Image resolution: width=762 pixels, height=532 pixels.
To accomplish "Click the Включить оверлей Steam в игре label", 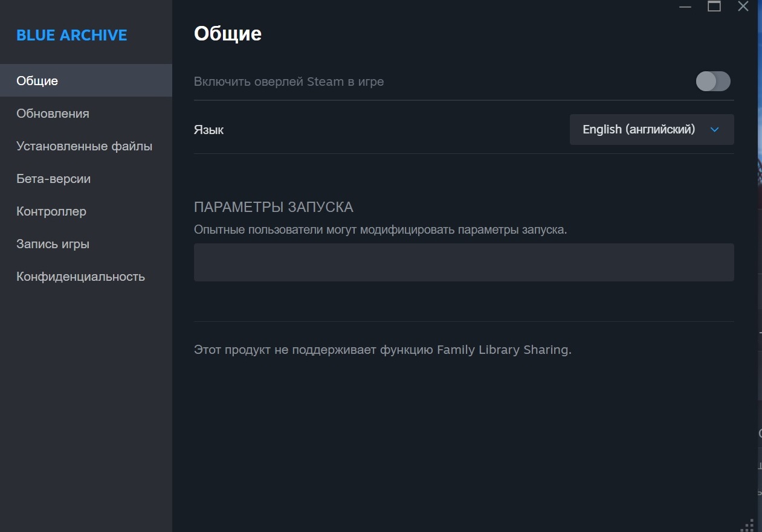I will (289, 82).
